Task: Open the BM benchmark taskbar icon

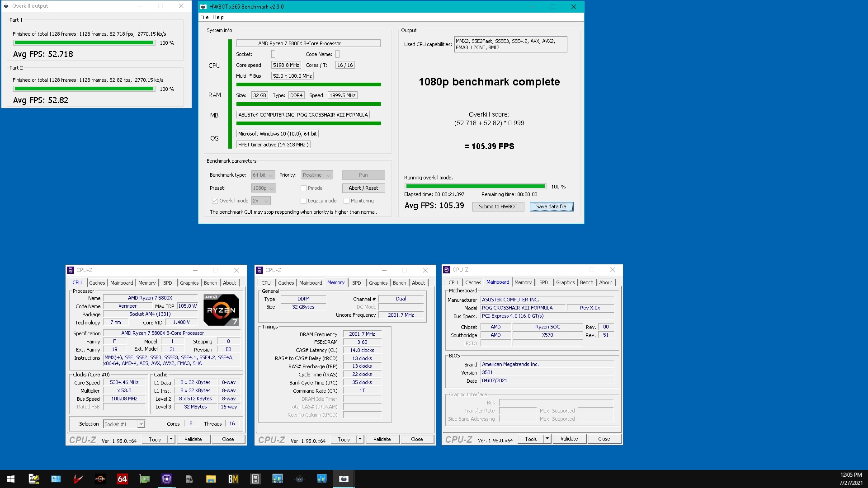Action: tap(233, 479)
